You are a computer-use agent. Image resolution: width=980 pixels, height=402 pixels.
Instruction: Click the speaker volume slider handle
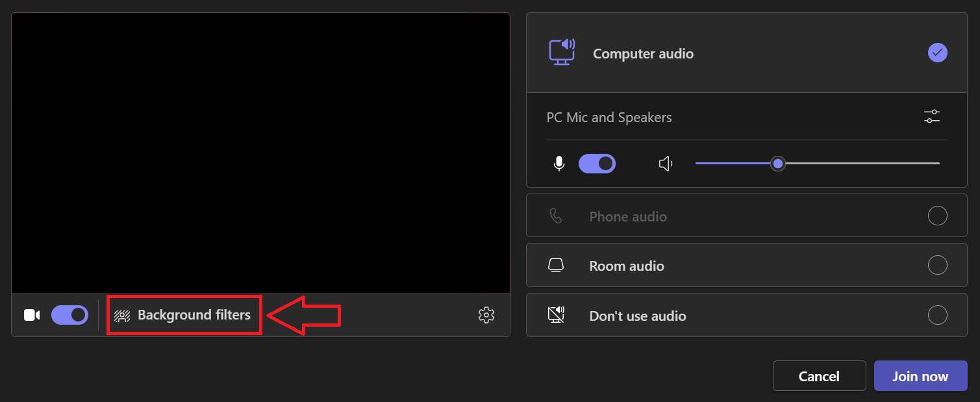tap(777, 164)
